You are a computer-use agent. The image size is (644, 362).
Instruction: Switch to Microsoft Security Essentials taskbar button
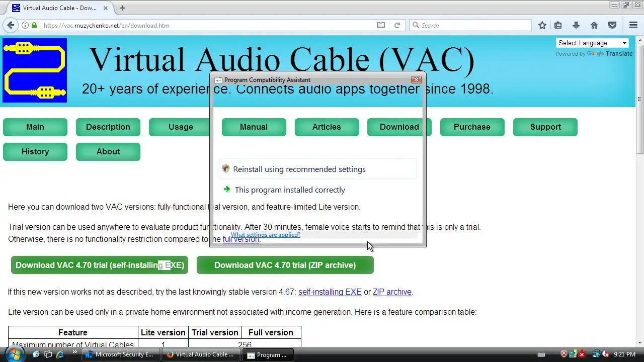point(121,354)
